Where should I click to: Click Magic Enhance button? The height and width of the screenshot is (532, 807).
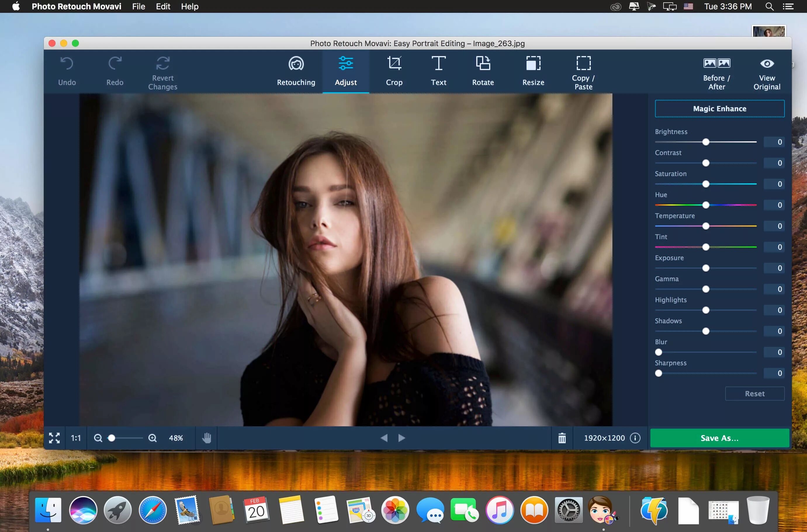pyautogui.click(x=719, y=109)
